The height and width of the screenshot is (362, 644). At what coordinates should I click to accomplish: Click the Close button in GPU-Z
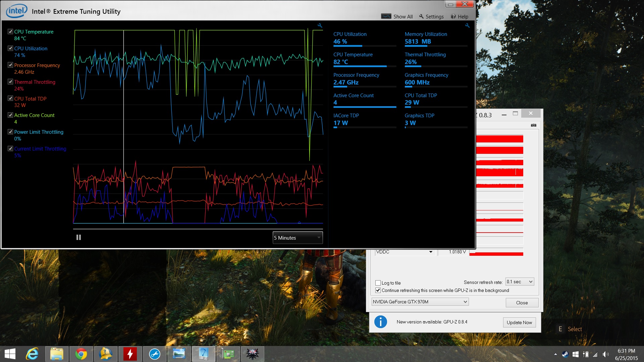tap(522, 303)
